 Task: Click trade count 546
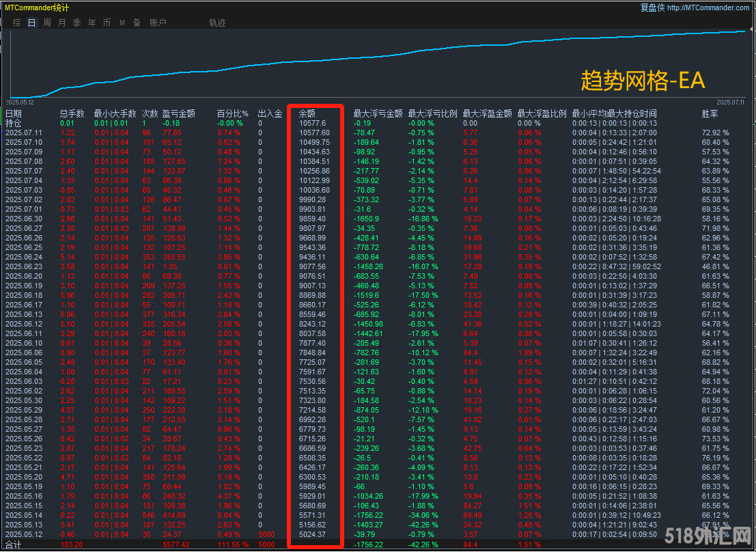click(148, 515)
